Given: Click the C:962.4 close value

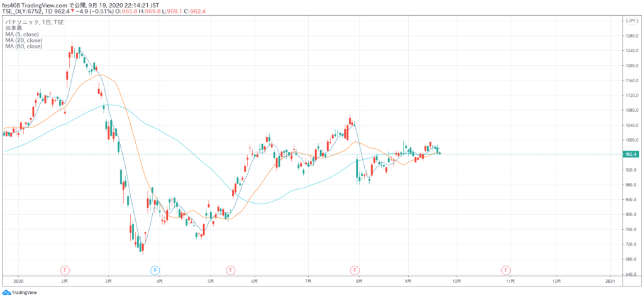Looking at the screenshot, I should pyautogui.click(x=195, y=11).
